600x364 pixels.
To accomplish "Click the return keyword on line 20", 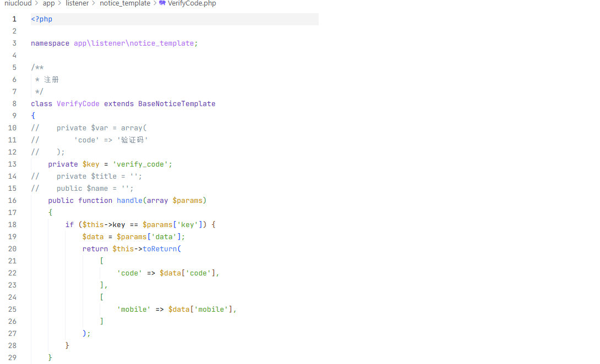I will (x=95, y=249).
